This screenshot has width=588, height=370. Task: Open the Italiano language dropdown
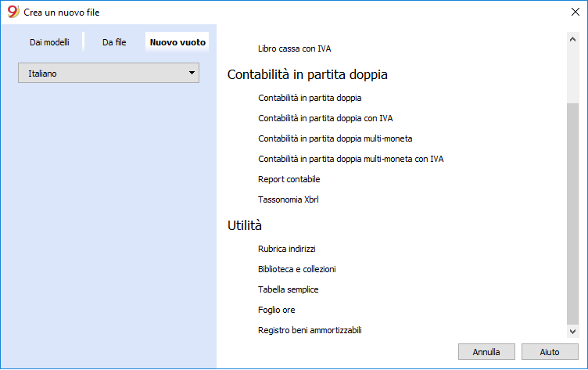point(109,73)
